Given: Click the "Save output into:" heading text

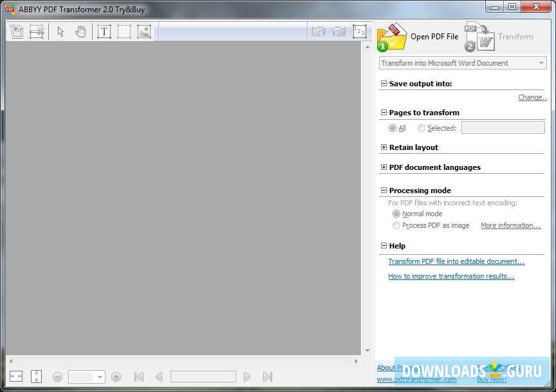Looking at the screenshot, I should click(421, 84).
